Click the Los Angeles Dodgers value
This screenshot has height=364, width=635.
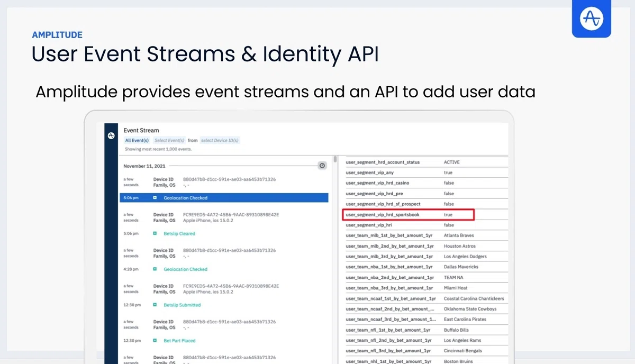(x=465, y=257)
